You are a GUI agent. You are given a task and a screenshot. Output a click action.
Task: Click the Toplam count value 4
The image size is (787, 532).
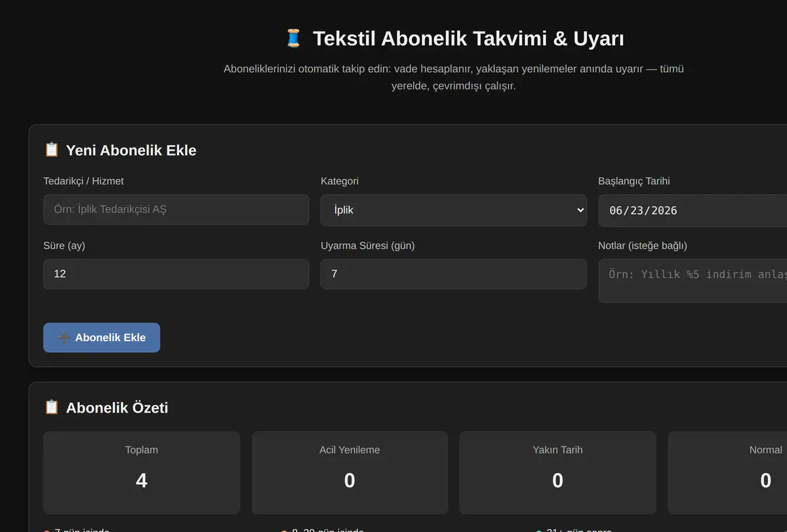click(x=142, y=481)
